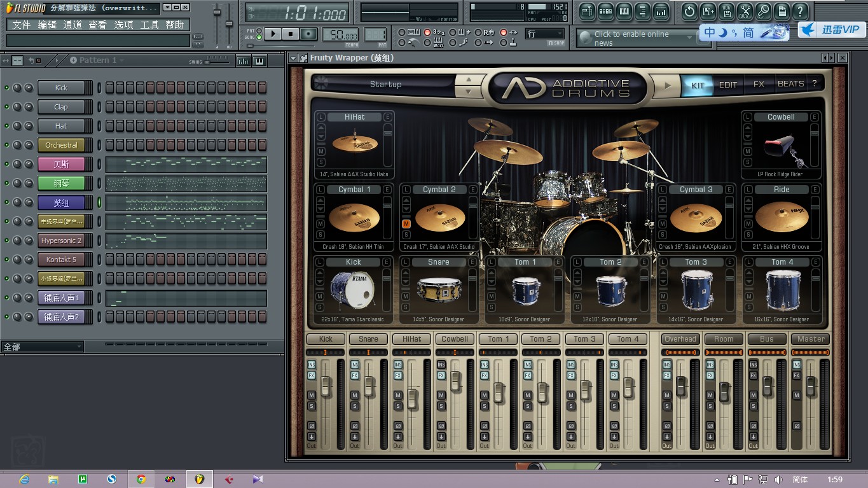Click the phase invert icon on Kick strip
Image resolution: width=868 pixels, height=488 pixels.
tap(312, 426)
